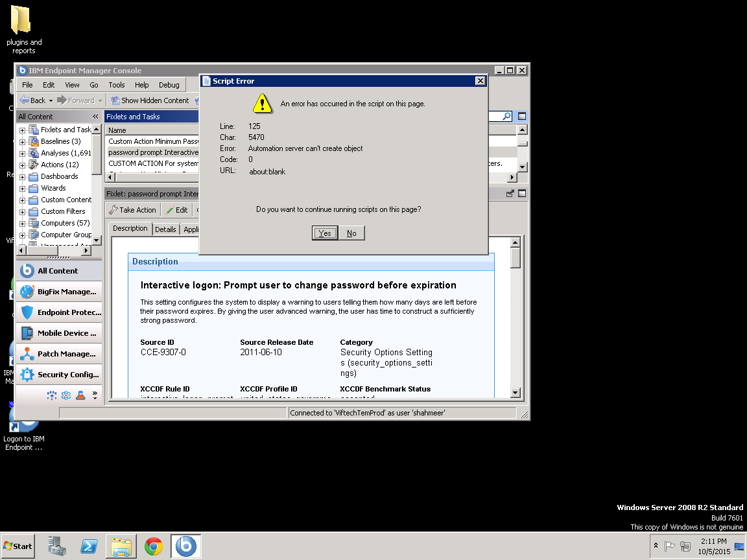This screenshot has height=560, width=747.
Task: Click the Take Action button
Action: click(x=132, y=210)
